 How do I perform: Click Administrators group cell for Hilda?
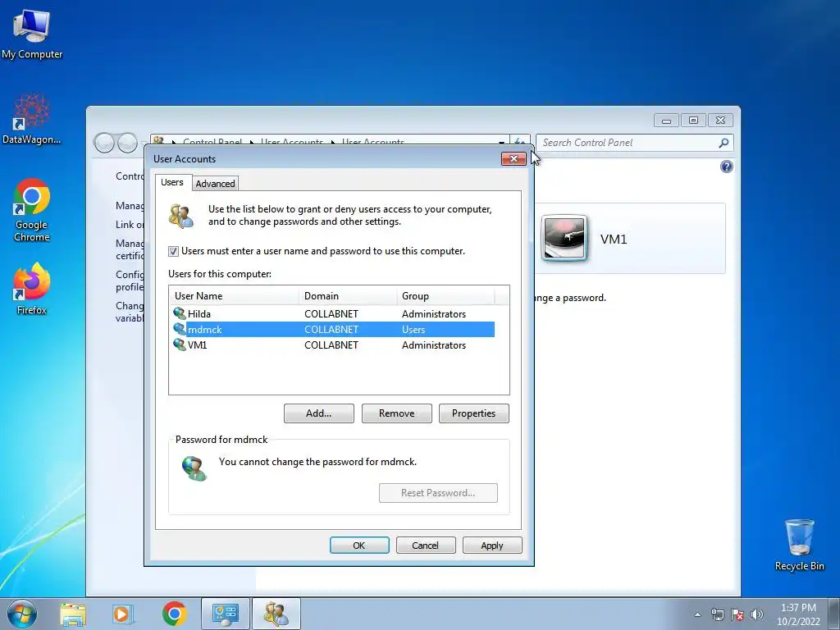pyautogui.click(x=434, y=314)
